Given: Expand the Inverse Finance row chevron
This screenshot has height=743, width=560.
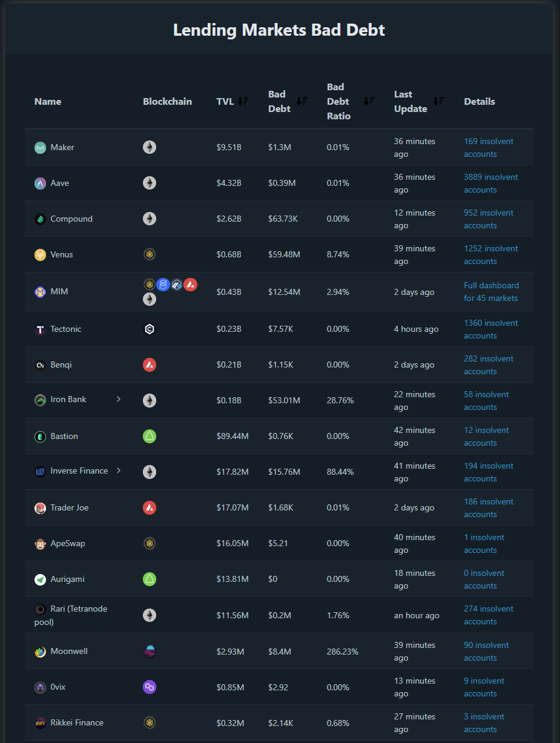Looking at the screenshot, I should point(119,471).
